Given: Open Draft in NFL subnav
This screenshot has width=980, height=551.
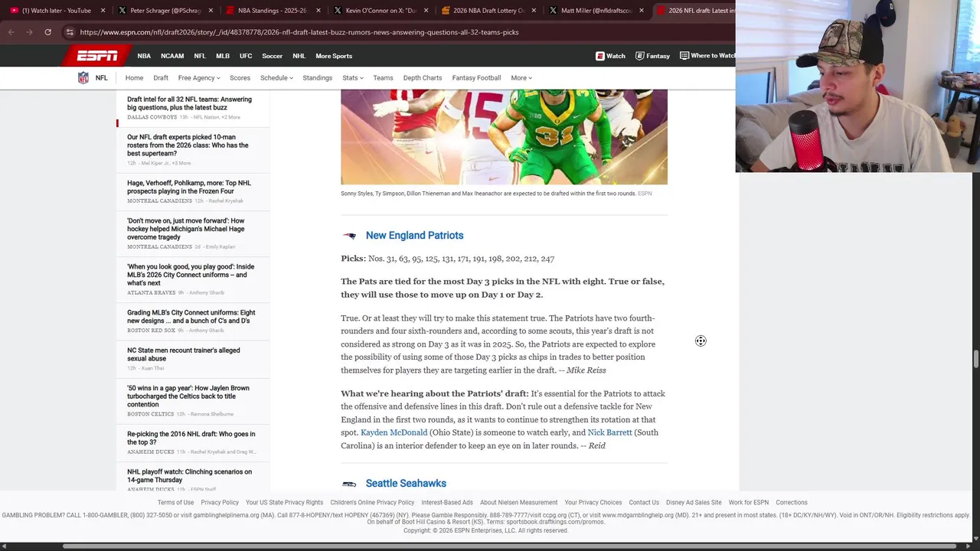Looking at the screenshot, I should (161, 78).
